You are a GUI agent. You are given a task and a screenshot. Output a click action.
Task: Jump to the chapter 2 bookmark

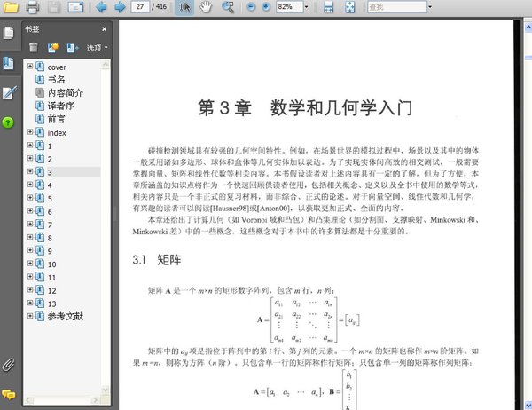50,160
